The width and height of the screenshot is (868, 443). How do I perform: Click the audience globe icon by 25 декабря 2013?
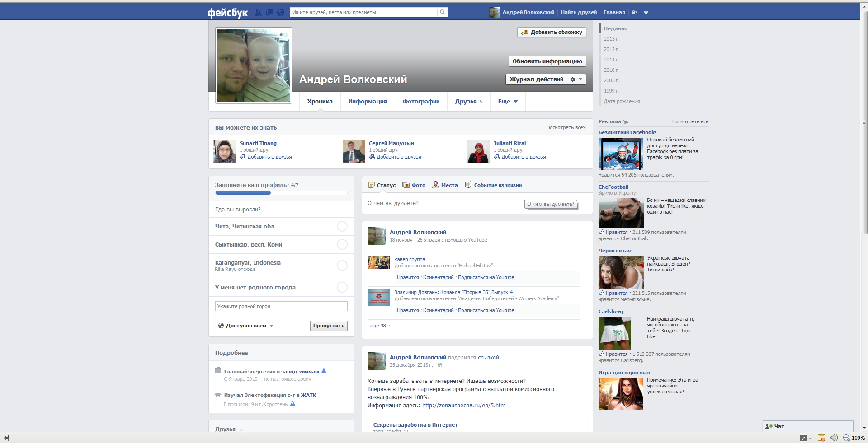pos(440,365)
